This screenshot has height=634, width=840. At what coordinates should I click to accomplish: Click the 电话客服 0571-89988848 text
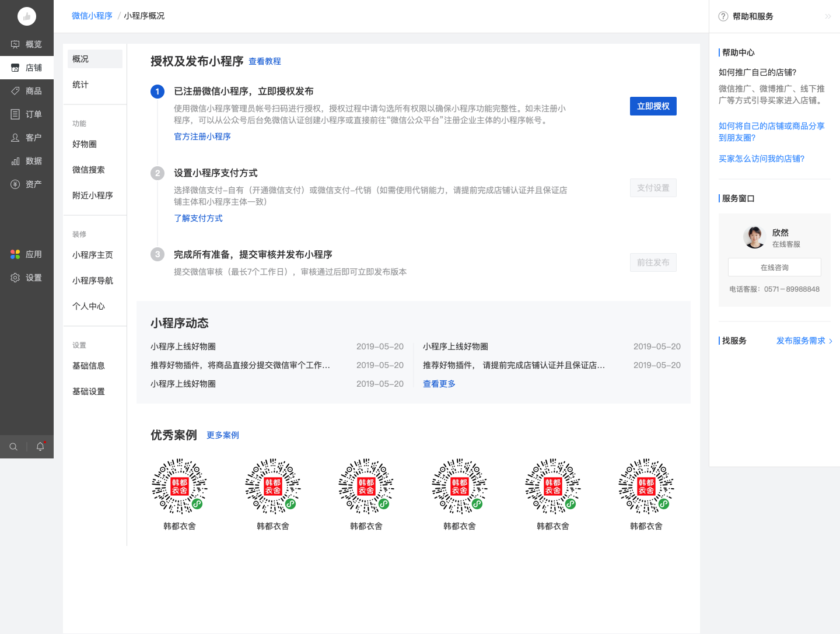coord(775,289)
